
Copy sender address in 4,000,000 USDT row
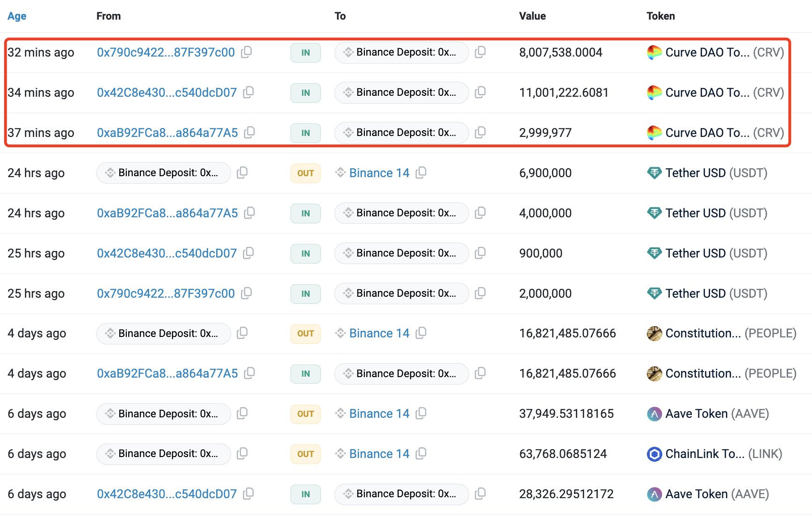coord(250,213)
